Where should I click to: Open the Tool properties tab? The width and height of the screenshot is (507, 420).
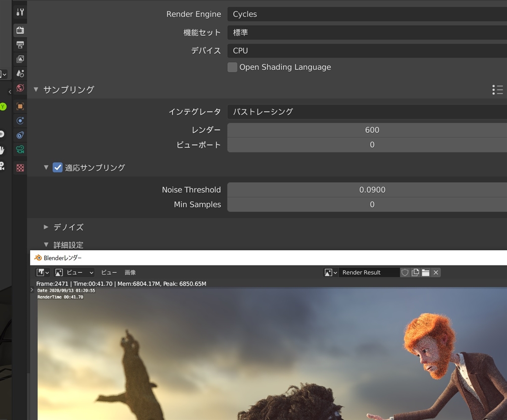(x=20, y=12)
